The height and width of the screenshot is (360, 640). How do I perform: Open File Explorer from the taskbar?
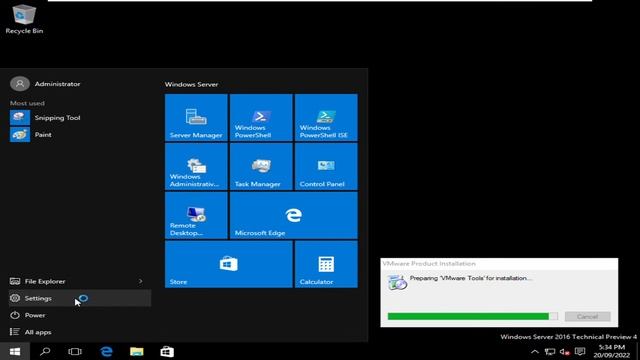(x=137, y=351)
